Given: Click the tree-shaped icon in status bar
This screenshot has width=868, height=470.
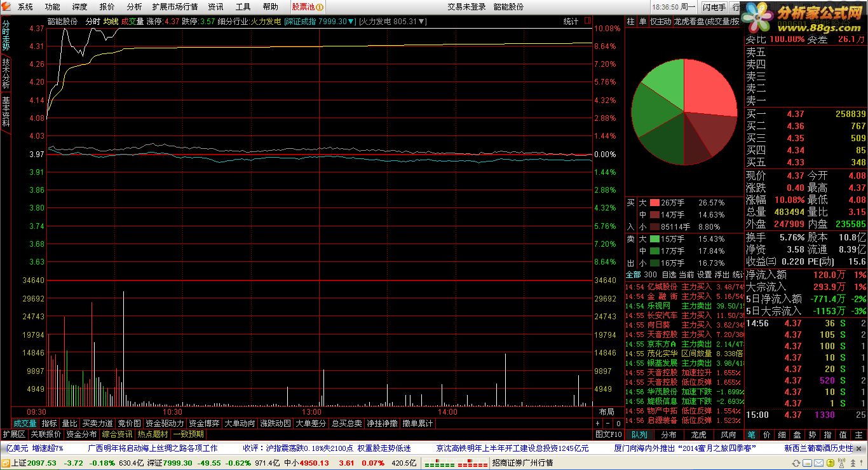Looking at the screenshot, I should 853,463.
